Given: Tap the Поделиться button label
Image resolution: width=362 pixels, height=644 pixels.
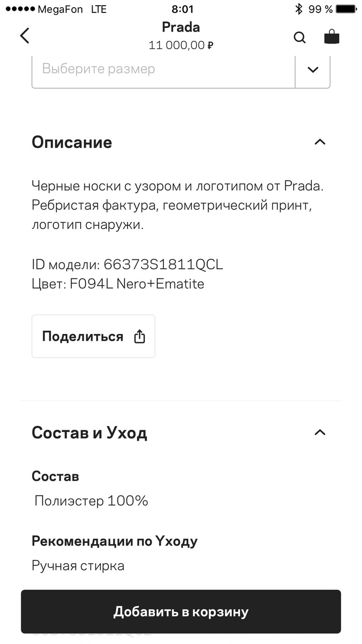Looking at the screenshot, I should [83, 337].
